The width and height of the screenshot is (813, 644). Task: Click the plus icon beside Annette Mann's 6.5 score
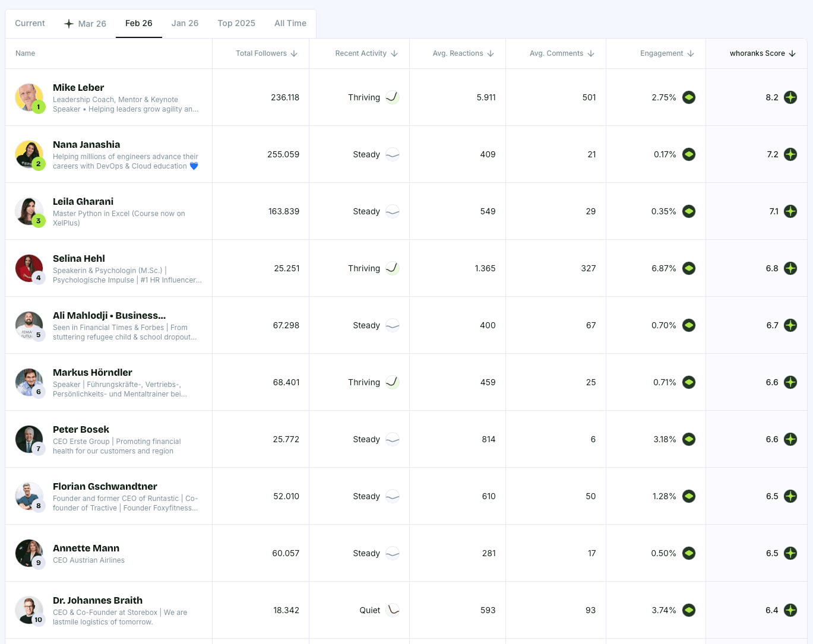tap(790, 553)
